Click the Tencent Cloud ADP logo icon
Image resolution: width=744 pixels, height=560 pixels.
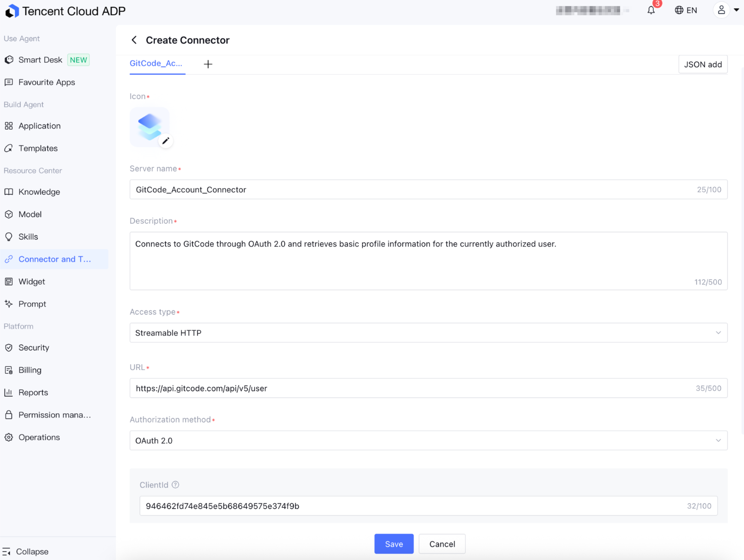12,11
